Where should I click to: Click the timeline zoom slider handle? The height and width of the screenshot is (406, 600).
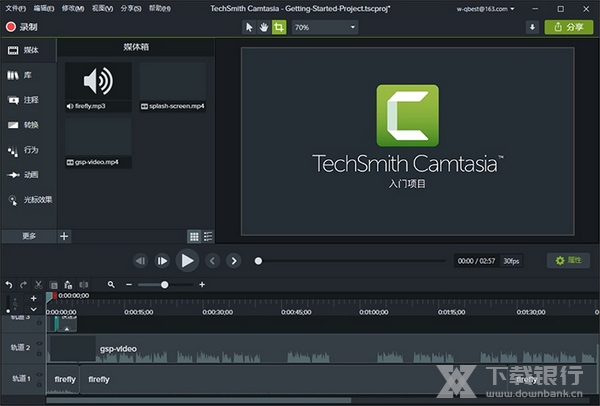point(165,285)
